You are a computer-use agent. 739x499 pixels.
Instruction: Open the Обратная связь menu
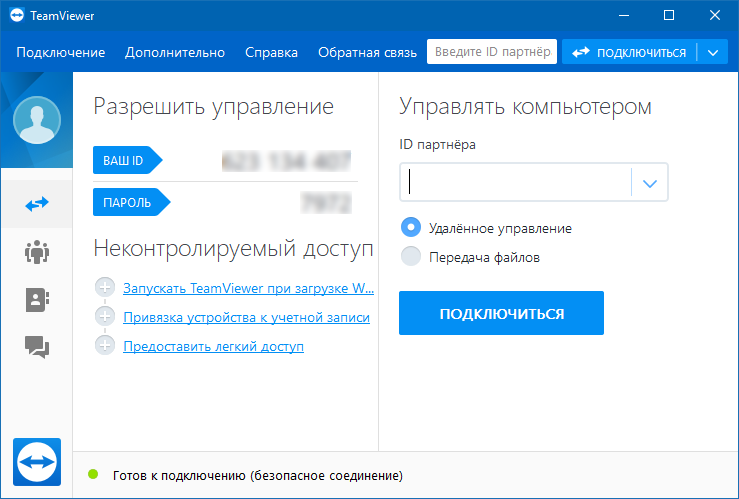(x=367, y=52)
